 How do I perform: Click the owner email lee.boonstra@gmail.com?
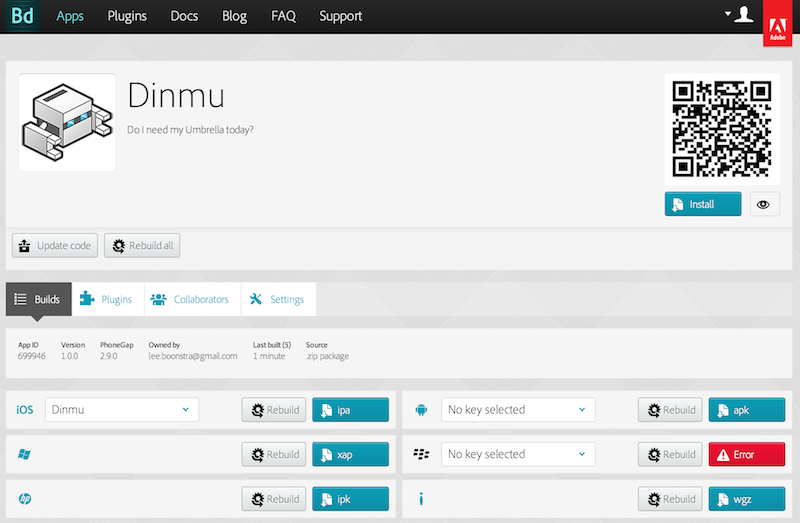click(x=193, y=356)
